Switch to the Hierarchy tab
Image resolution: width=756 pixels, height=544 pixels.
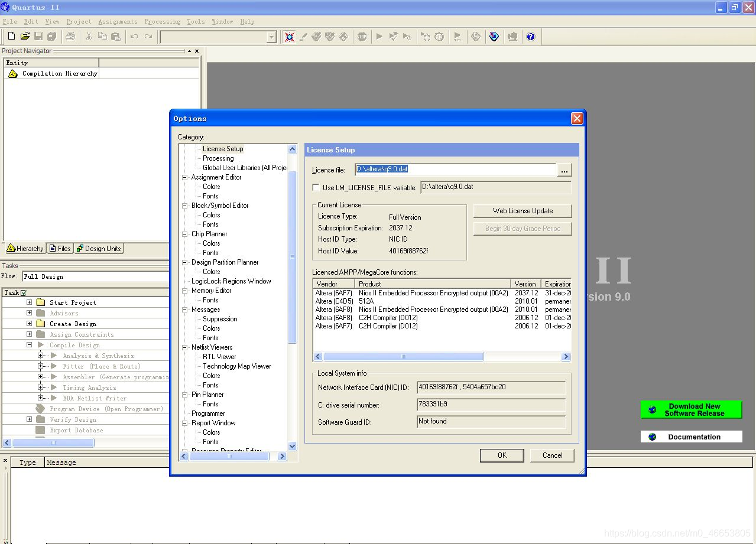[x=25, y=249]
